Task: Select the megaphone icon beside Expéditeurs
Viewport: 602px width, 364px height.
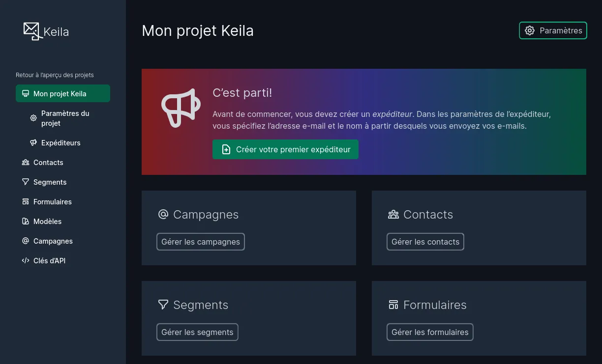Action: 33,142
